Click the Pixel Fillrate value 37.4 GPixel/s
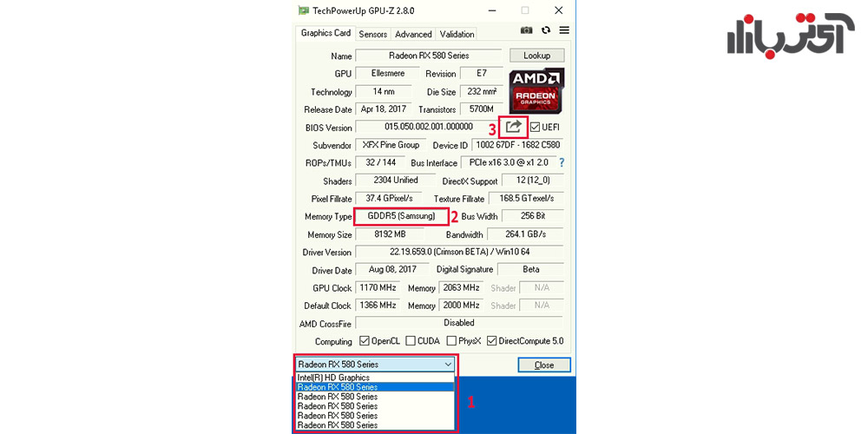Viewport: 868px width, 434px height. point(388,198)
